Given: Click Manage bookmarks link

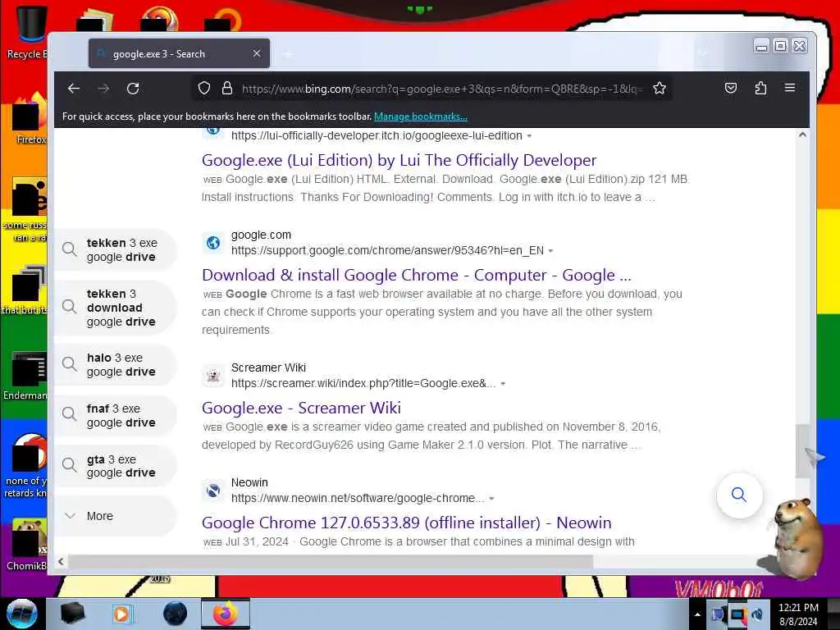Looking at the screenshot, I should (x=421, y=116).
